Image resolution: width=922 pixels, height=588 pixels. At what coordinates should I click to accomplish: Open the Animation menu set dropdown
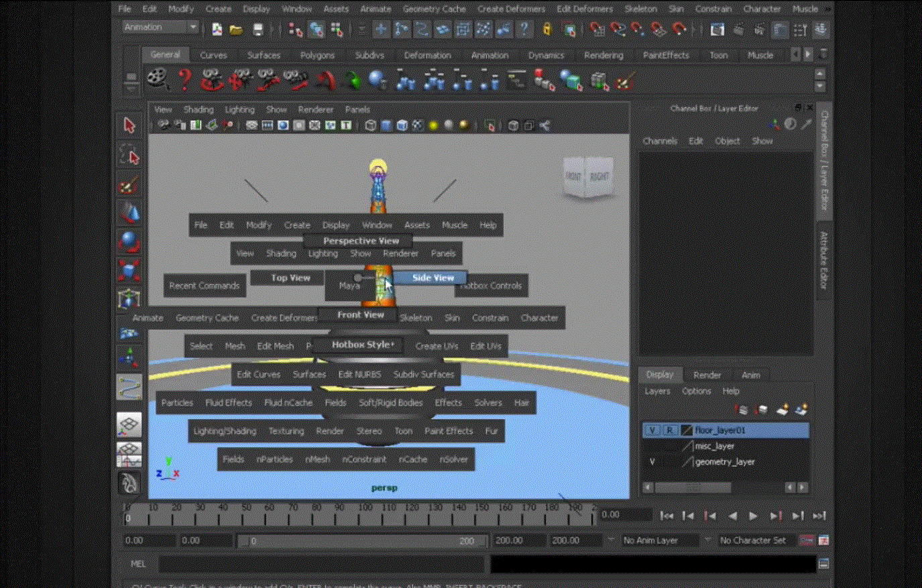pyautogui.click(x=161, y=27)
